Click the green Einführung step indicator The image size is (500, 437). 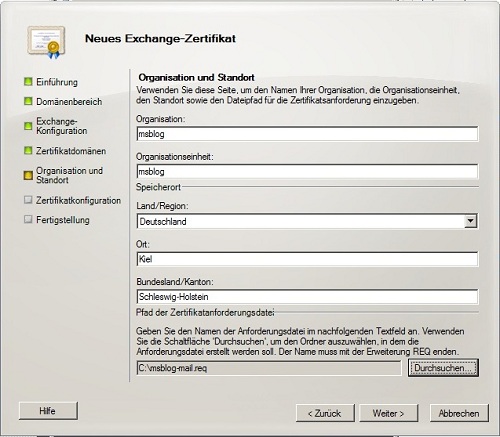pyautogui.click(x=28, y=81)
